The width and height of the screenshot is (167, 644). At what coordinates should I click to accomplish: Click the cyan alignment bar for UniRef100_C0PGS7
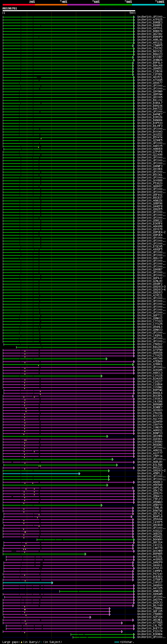tap(28, 583)
